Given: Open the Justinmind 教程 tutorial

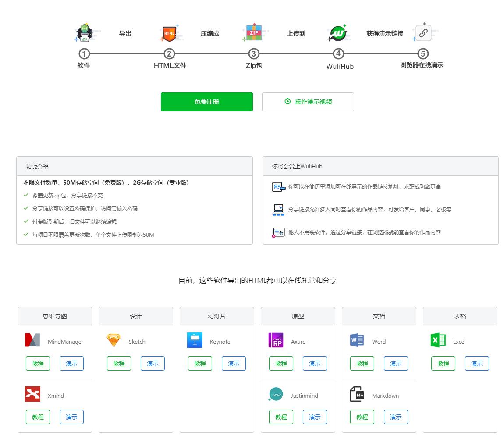Looking at the screenshot, I should (281, 417).
